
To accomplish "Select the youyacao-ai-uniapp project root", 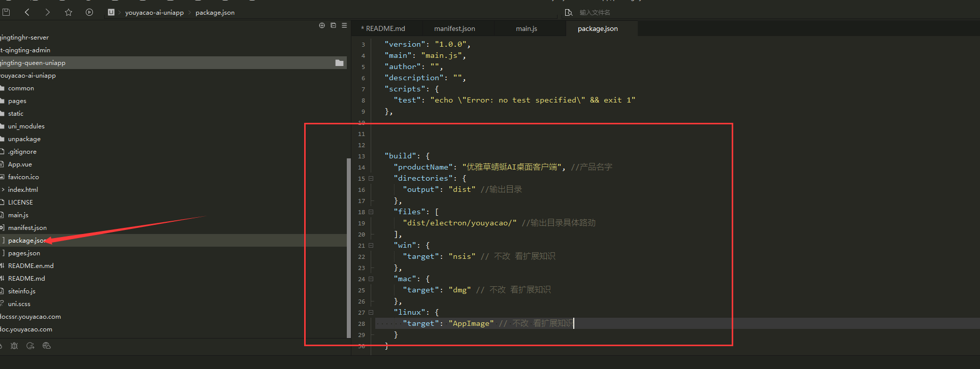I will click(x=28, y=76).
